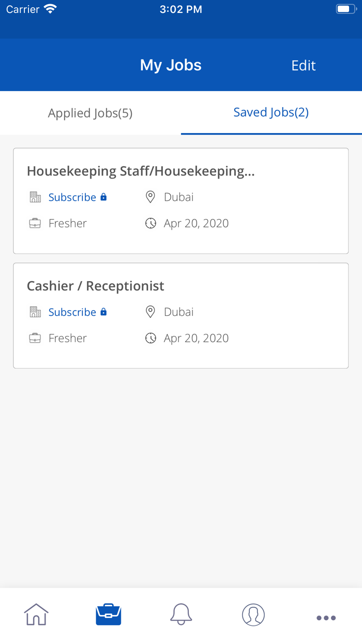Image resolution: width=362 pixels, height=644 pixels.
Task: Tap the battery level indicator
Action: (345, 8)
